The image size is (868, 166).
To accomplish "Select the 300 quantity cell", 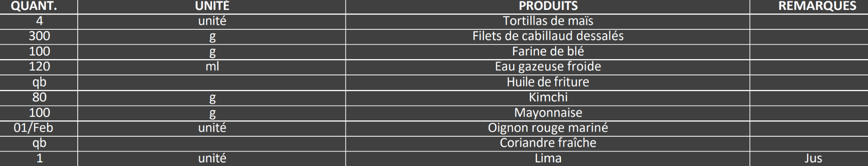I will (x=39, y=37).
